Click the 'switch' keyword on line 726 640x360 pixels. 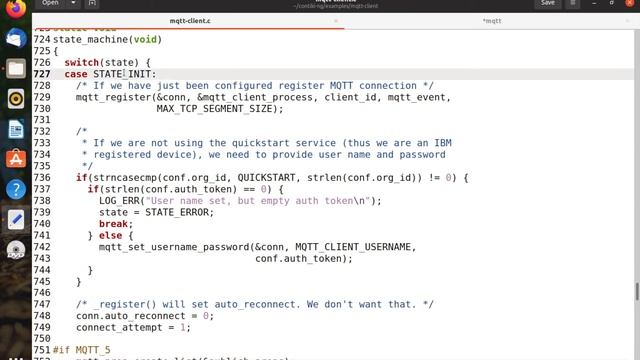pos(82,62)
